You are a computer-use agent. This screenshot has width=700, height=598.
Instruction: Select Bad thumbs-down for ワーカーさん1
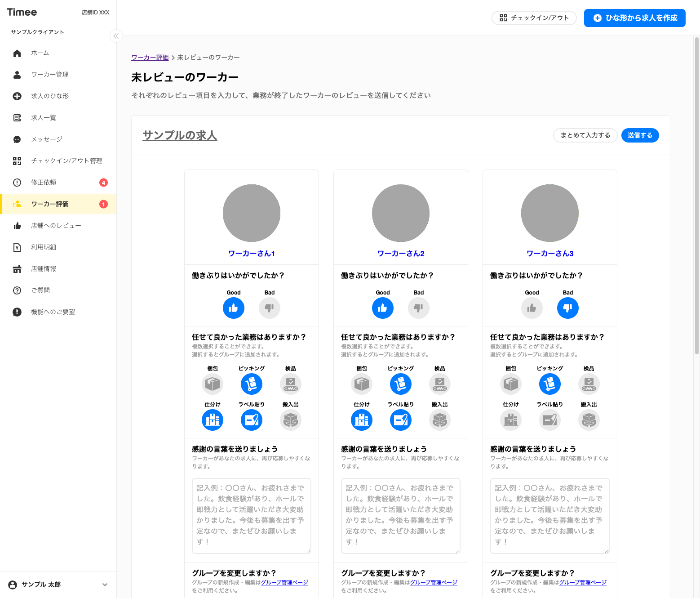(270, 308)
